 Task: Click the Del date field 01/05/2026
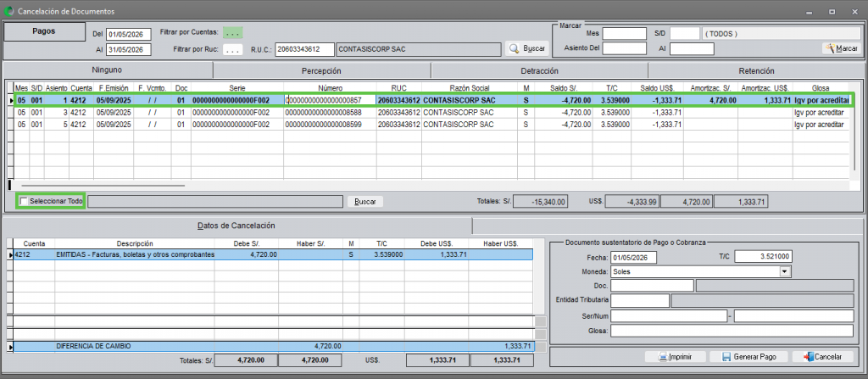(x=129, y=35)
